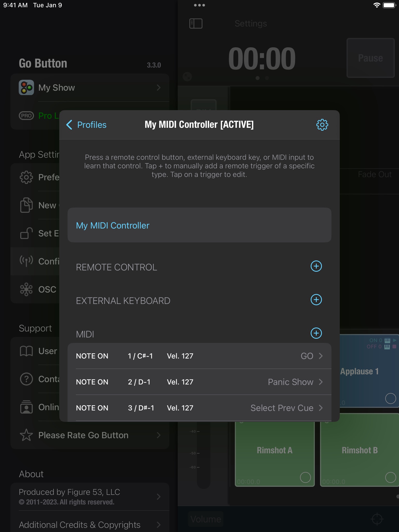
Task: Tap the PRO license badge icon
Action: (26, 116)
